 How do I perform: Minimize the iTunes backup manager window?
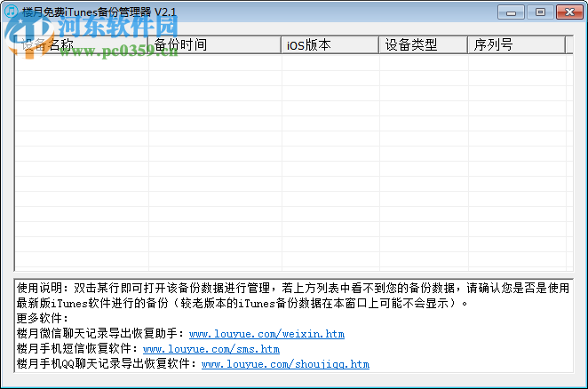[x=511, y=12]
